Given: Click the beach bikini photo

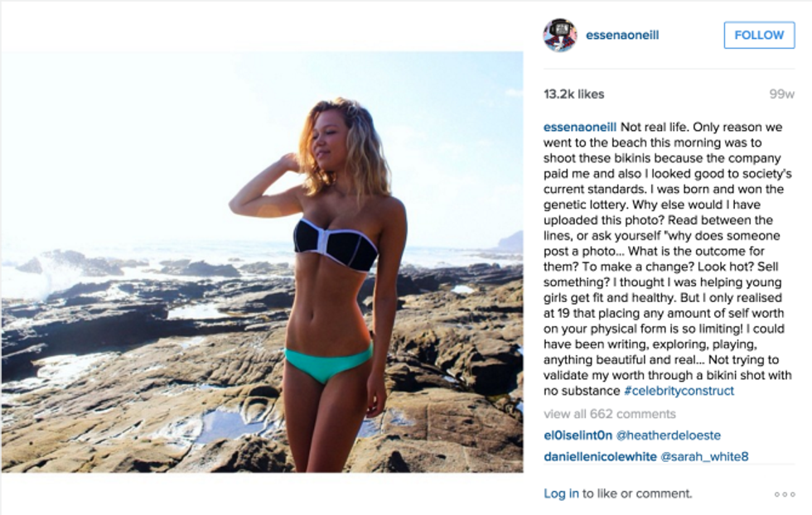Looking at the screenshot, I should [262, 262].
